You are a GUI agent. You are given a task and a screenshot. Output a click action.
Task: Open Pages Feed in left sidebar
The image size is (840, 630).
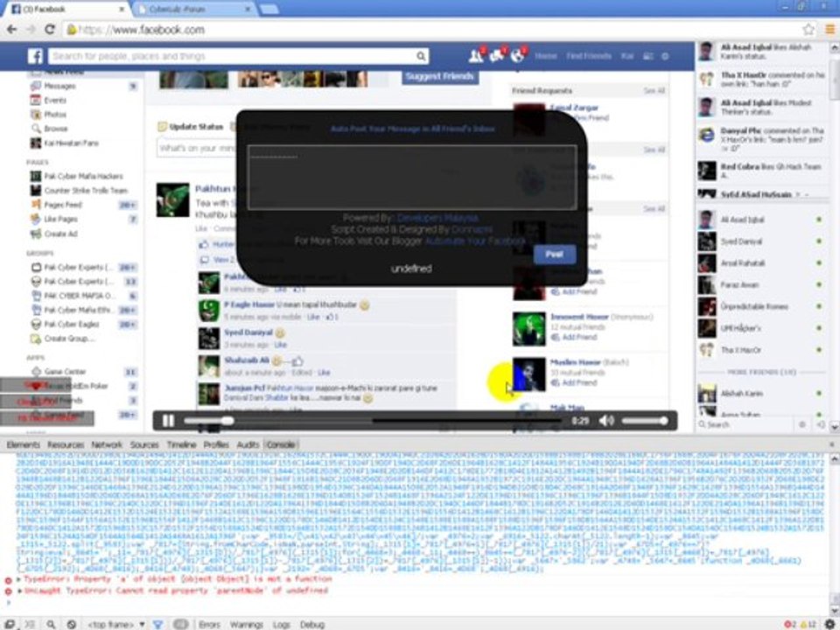click(x=63, y=205)
